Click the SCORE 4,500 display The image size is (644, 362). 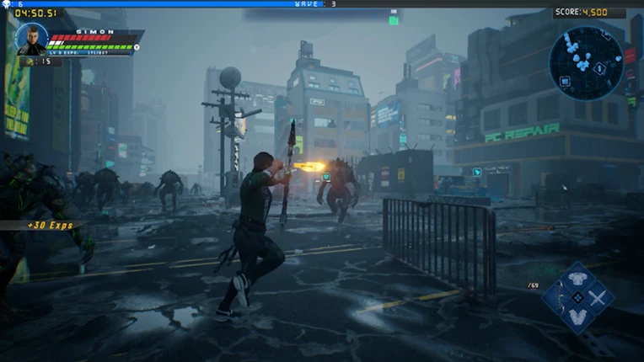pyautogui.click(x=581, y=13)
